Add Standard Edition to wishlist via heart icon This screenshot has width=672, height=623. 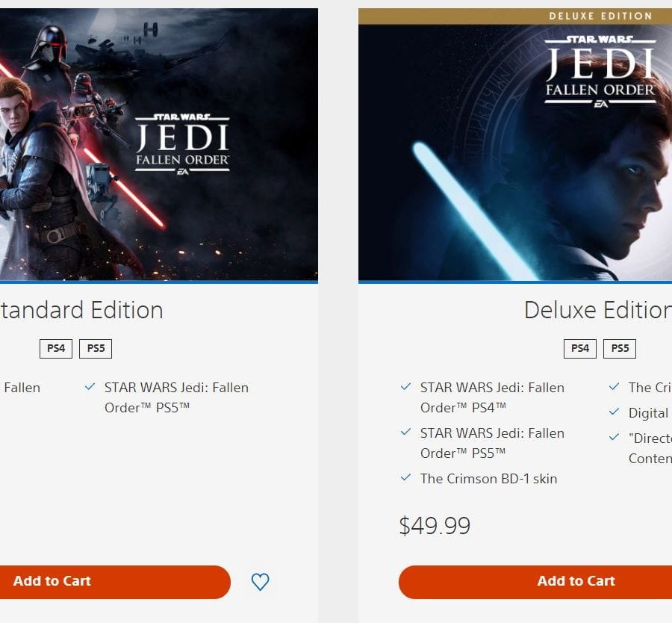(260, 582)
